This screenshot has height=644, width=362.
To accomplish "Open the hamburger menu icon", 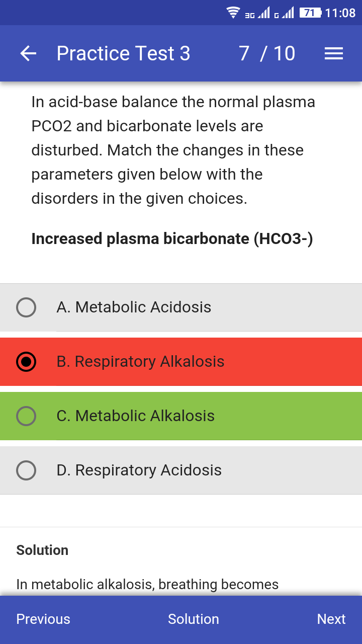I will coord(334,53).
